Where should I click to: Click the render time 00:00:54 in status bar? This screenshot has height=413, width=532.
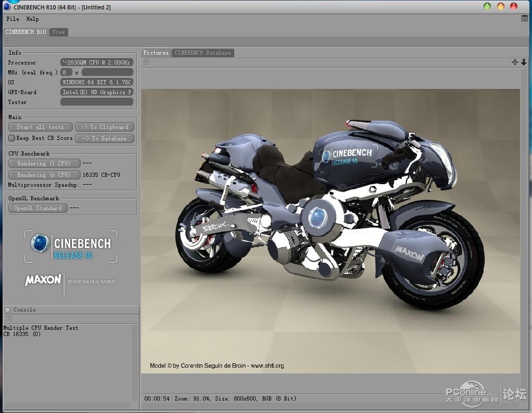point(157,398)
